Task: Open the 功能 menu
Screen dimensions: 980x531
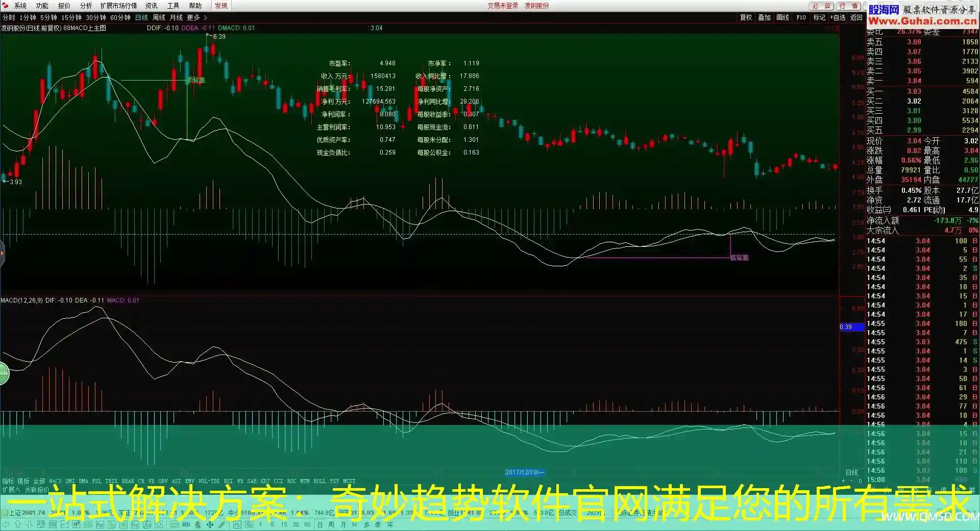Action: (42, 6)
